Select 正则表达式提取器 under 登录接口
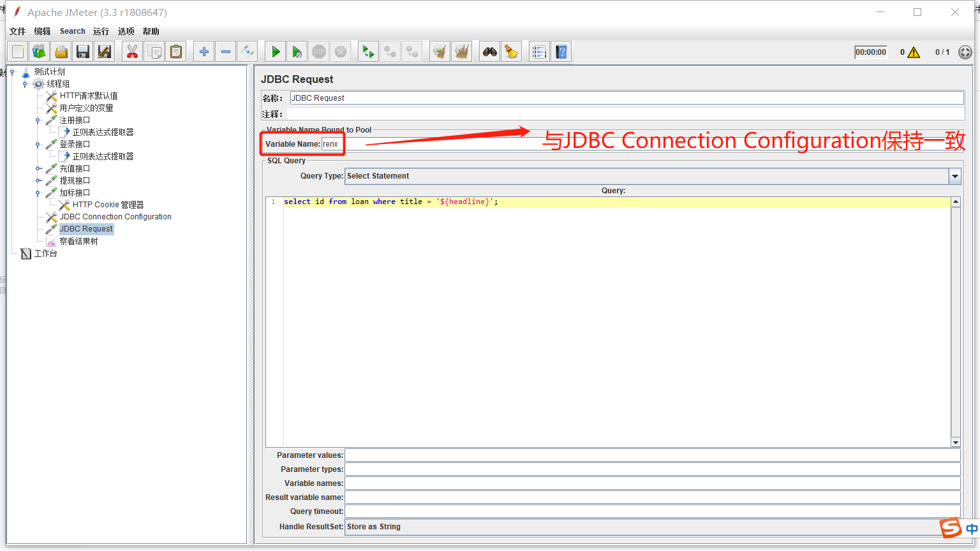The image size is (980, 551). [x=103, y=156]
